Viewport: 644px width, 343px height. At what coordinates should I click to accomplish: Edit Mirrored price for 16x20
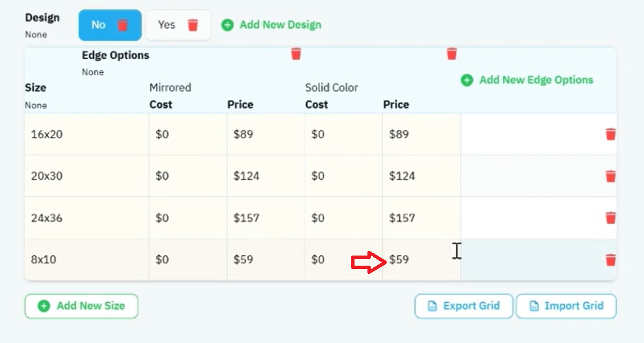(x=266, y=134)
